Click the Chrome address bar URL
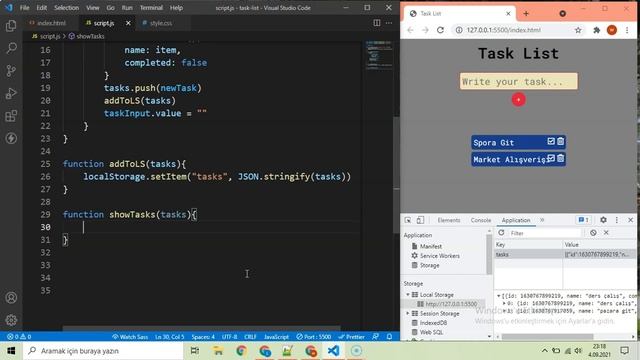 coord(503,30)
